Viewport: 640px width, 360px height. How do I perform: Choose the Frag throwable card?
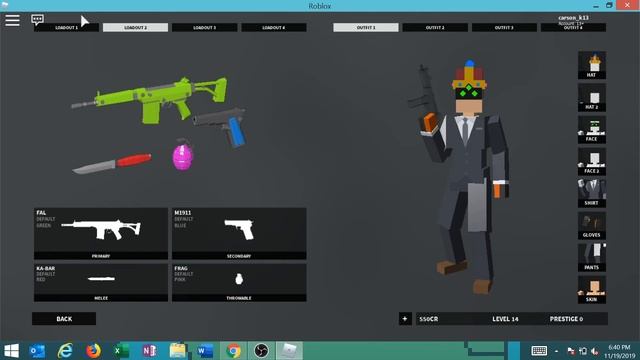tap(239, 282)
